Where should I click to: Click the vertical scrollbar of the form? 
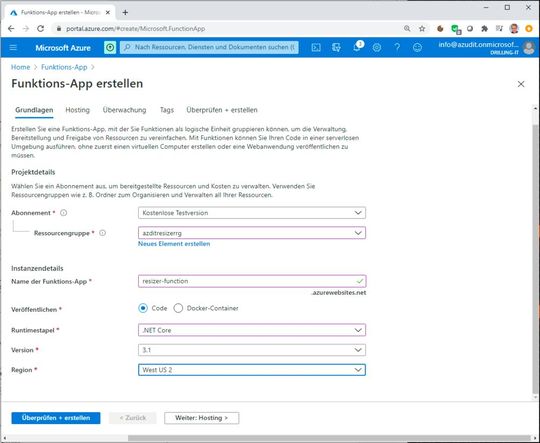535,258
